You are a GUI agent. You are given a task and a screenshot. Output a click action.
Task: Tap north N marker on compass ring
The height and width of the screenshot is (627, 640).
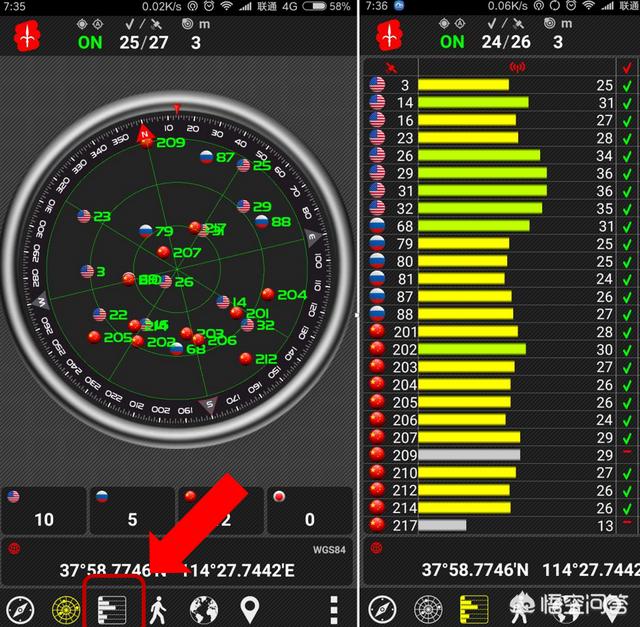[x=145, y=133]
